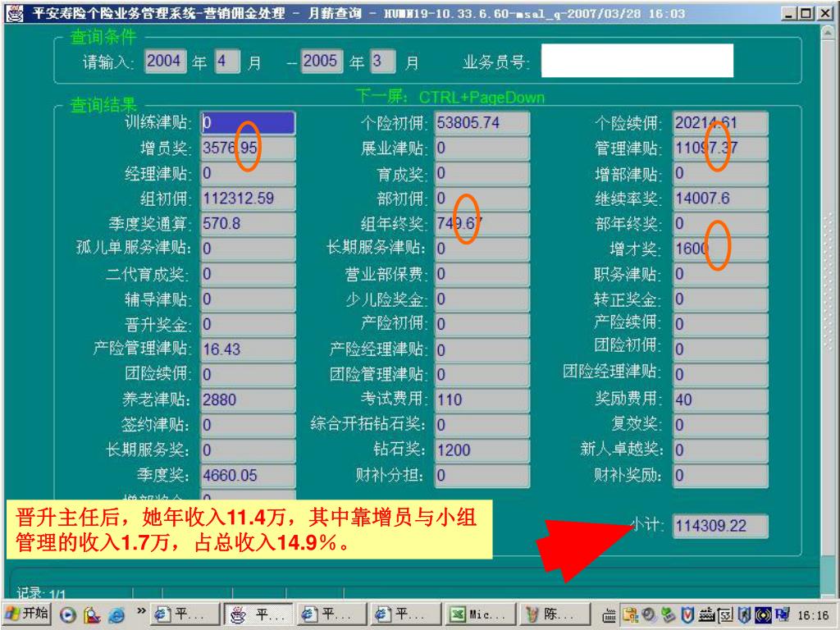This screenshot has width=840, height=630.
Task: Select the 团险续佣 field
Action: pos(248,375)
